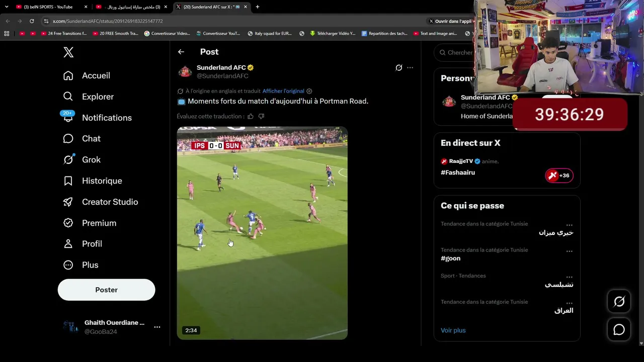Screen dimensions: 644x362
Task: Open 'Text and Image ani...' bookmark
Action: [435, 34]
